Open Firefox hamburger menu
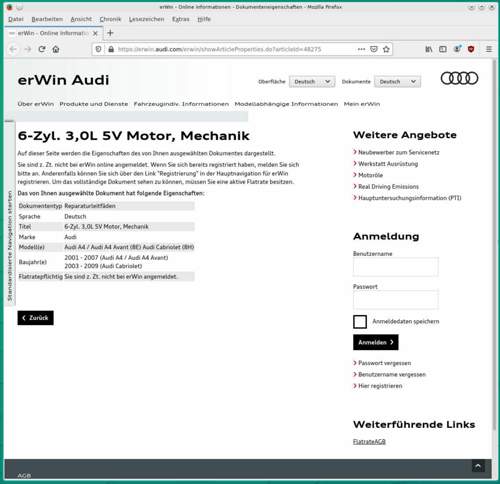The width and height of the screenshot is (500, 484). (x=489, y=49)
